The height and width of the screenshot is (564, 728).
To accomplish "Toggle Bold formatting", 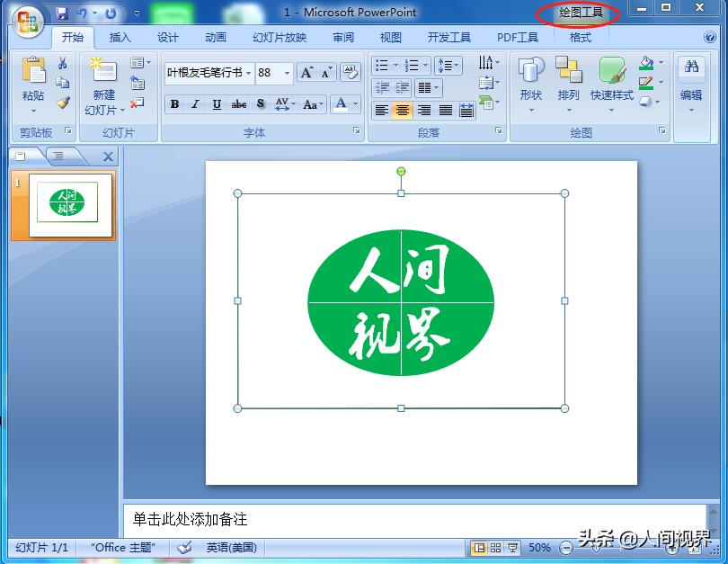I will coord(174,104).
